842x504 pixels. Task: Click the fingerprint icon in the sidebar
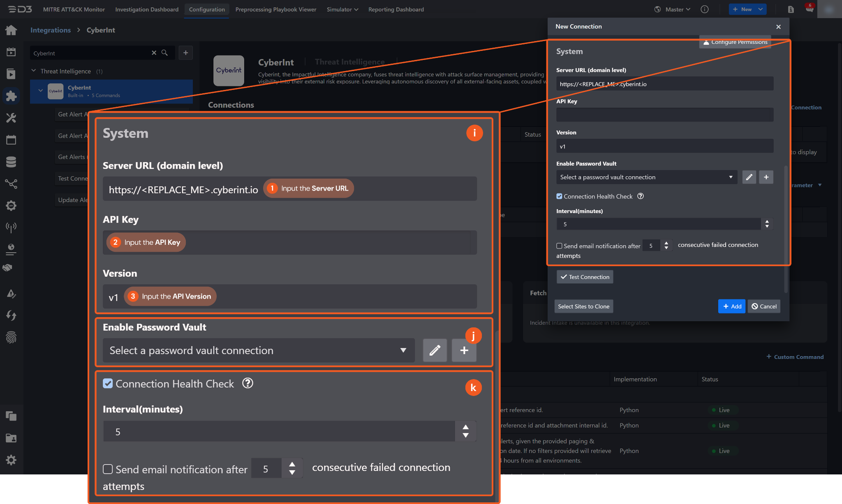click(x=11, y=338)
